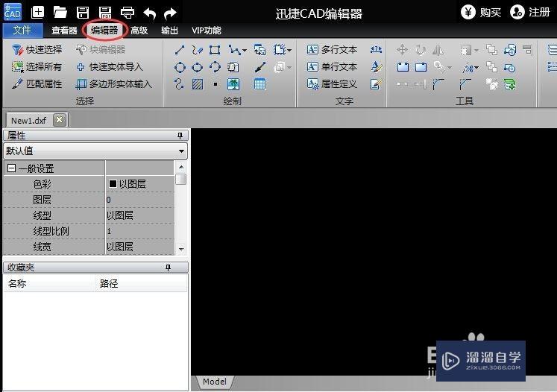This screenshot has width=557, height=392.
Task: Click the 多边形实体输入 button
Action: pos(114,84)
